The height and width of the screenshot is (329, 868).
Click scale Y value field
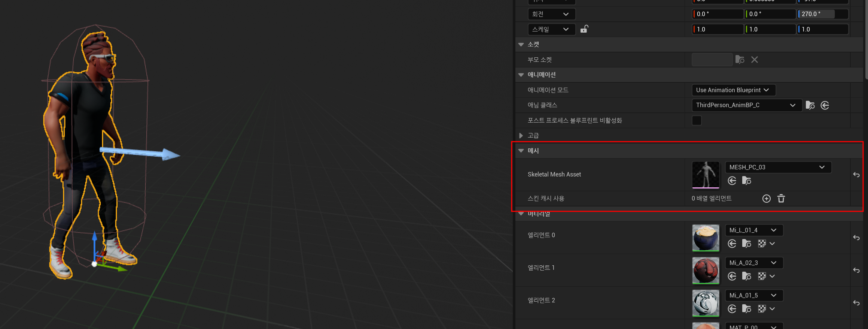(770, 29)
